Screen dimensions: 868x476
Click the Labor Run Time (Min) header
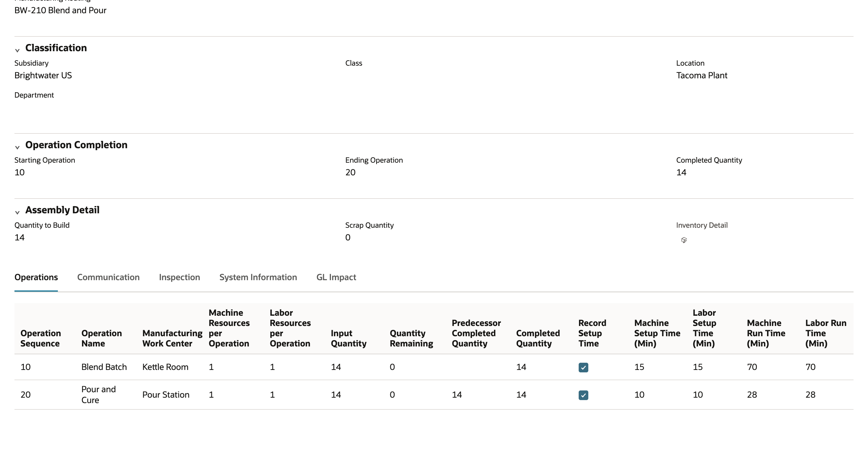click(826, 333)
